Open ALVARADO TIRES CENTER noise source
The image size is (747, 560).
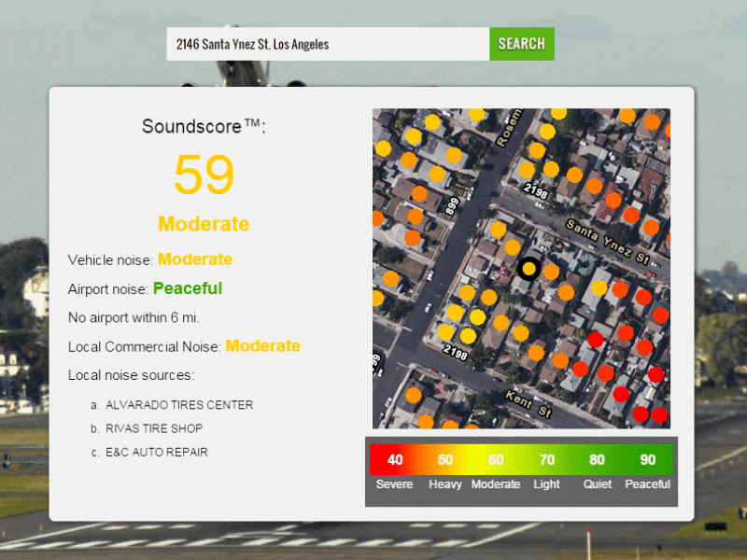[178, 405]
